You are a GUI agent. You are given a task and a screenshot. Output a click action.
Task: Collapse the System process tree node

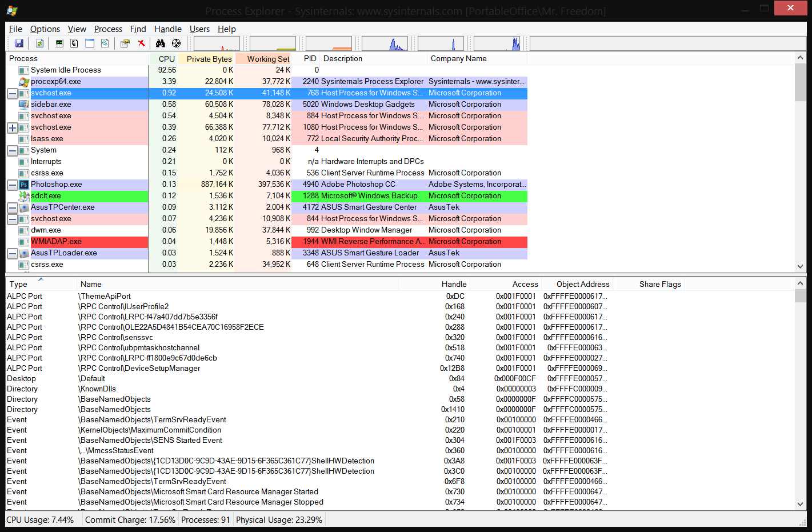(x=13, y=150)
